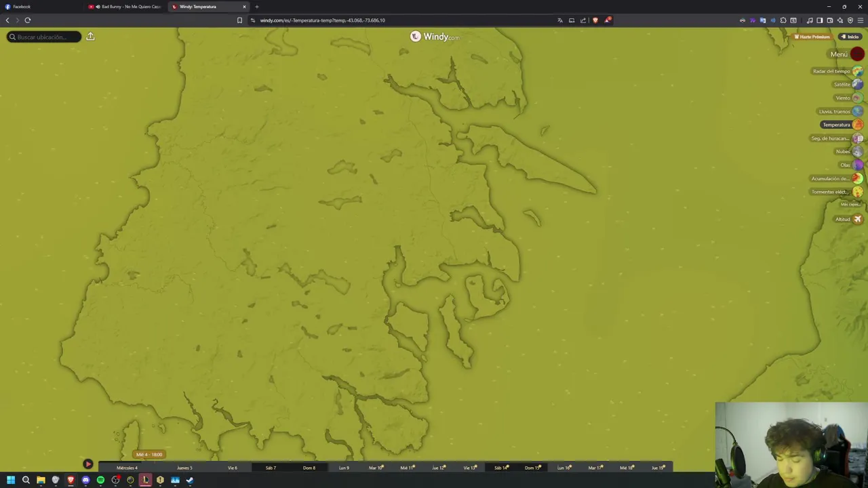Screen dimensions: 868x488
Task: Click the Mié 4 - 18:00 time label
Action: click(x=149, y=455)
